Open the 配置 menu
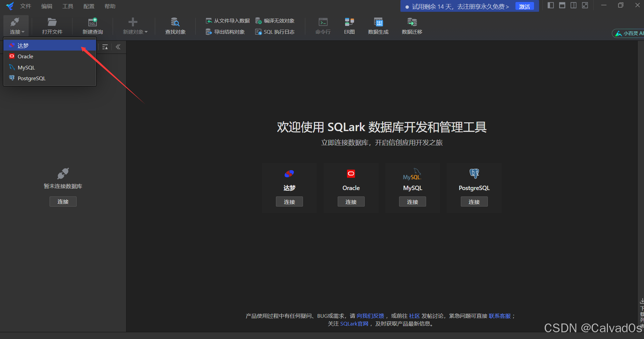Screen dimensions: 644x339 [x=89, y=6]
